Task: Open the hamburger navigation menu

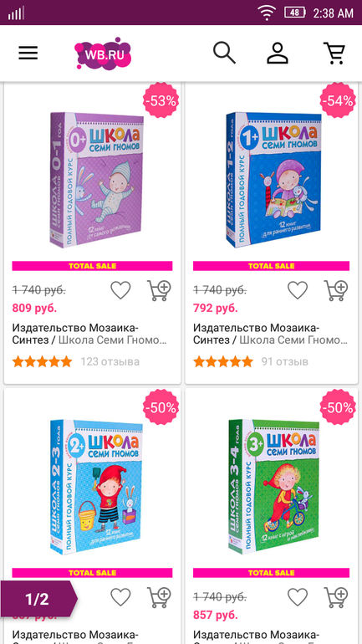Action: click(x=28, y=53)
